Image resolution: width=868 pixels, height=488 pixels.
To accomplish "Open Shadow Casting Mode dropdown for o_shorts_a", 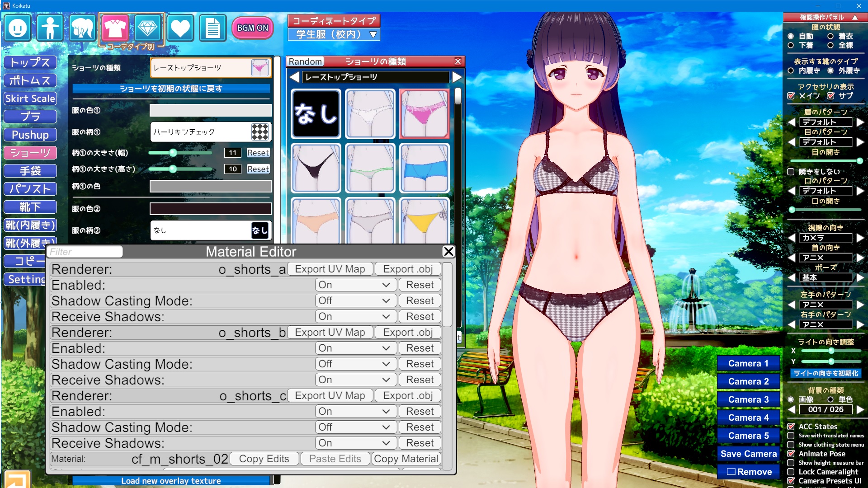I will pos(356,301).
